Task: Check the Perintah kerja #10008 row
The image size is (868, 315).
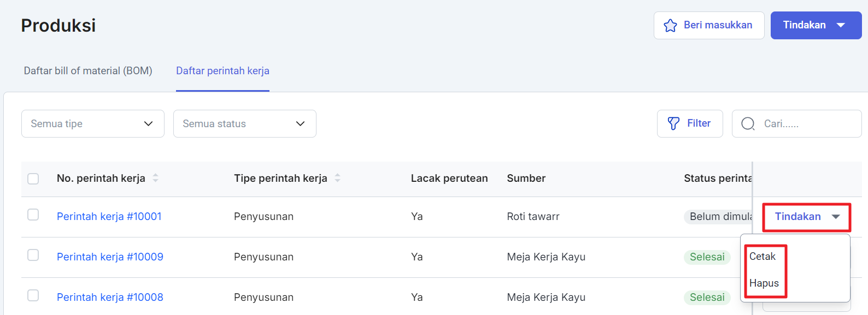Action: 33,295
